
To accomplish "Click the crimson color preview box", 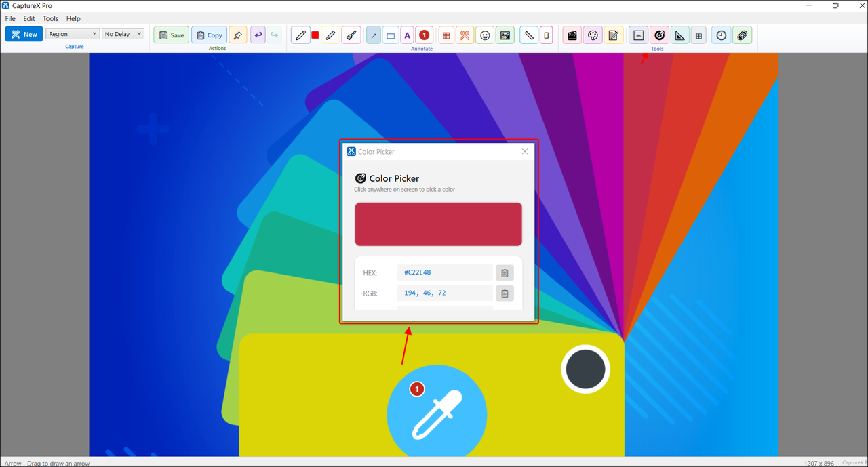I will pyautogui.click(x=438, y=224).
